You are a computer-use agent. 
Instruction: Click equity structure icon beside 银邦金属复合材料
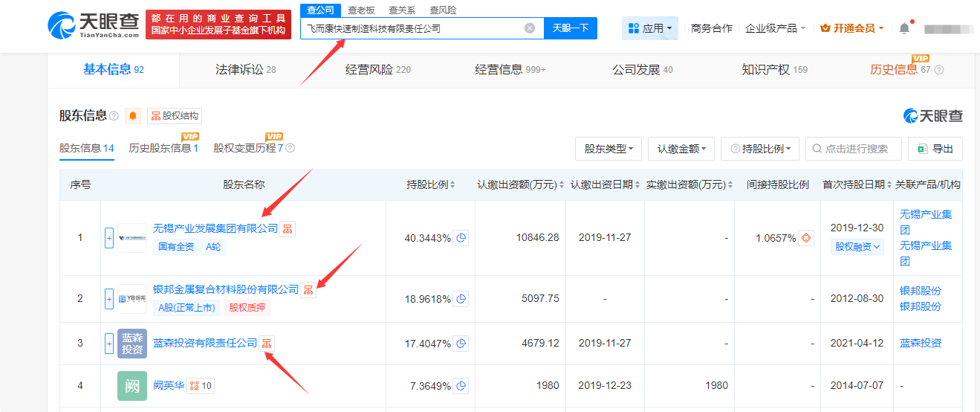click(x=308, y=289)
